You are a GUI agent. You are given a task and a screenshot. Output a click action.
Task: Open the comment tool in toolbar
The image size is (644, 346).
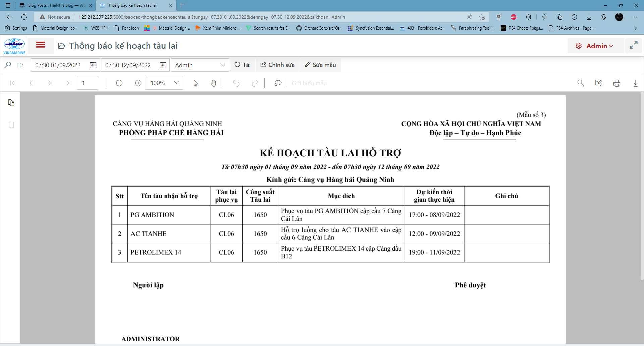(x=278, y=83)
